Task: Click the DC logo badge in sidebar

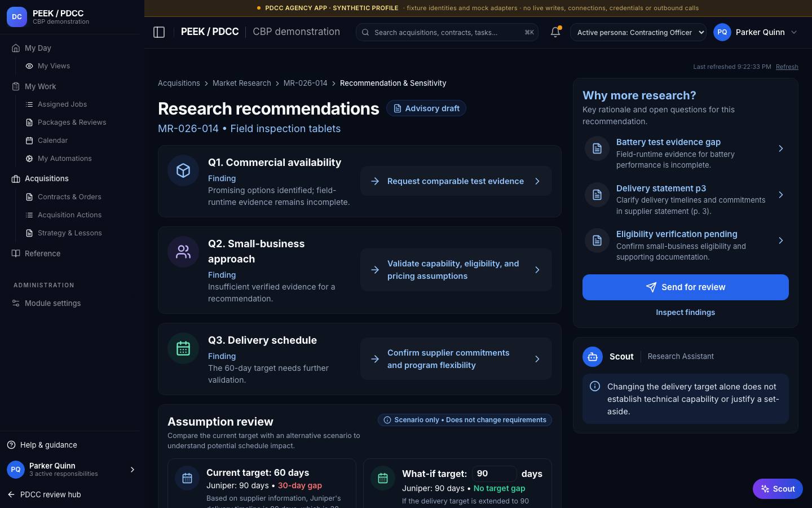Action: click(x=17, y=17)
